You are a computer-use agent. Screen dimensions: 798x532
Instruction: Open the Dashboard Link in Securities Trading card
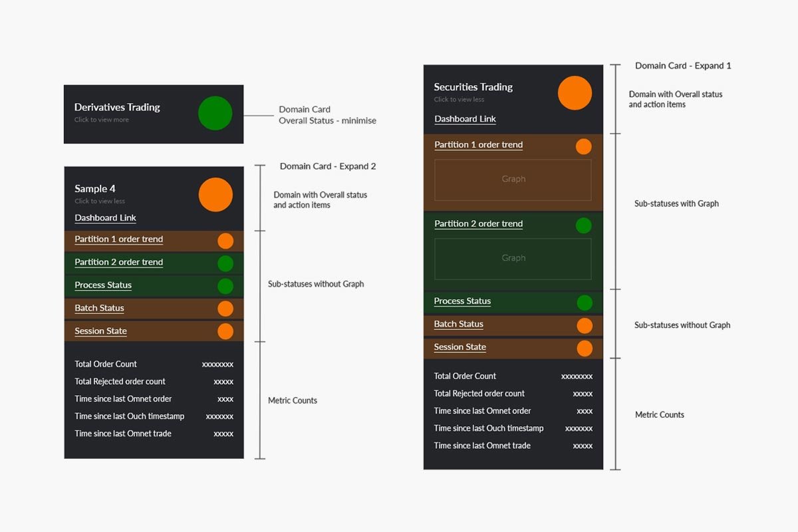pyautogui.click(x=465, y=119)
